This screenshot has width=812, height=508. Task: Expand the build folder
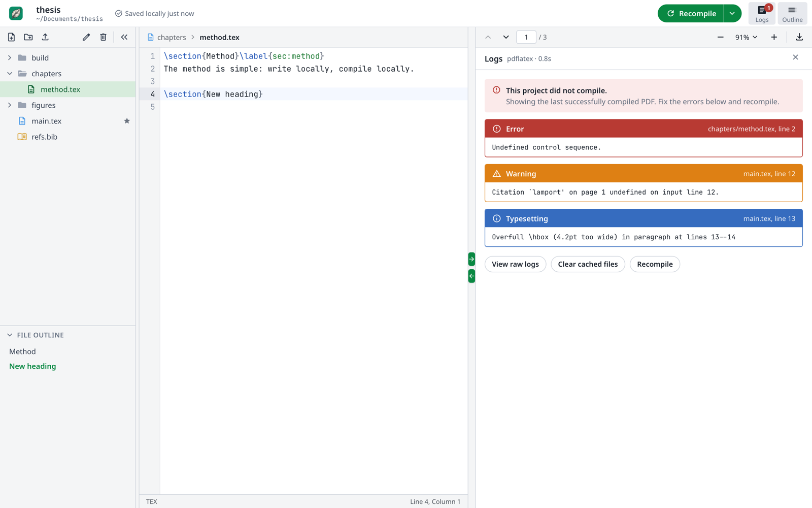click(10, 58)
